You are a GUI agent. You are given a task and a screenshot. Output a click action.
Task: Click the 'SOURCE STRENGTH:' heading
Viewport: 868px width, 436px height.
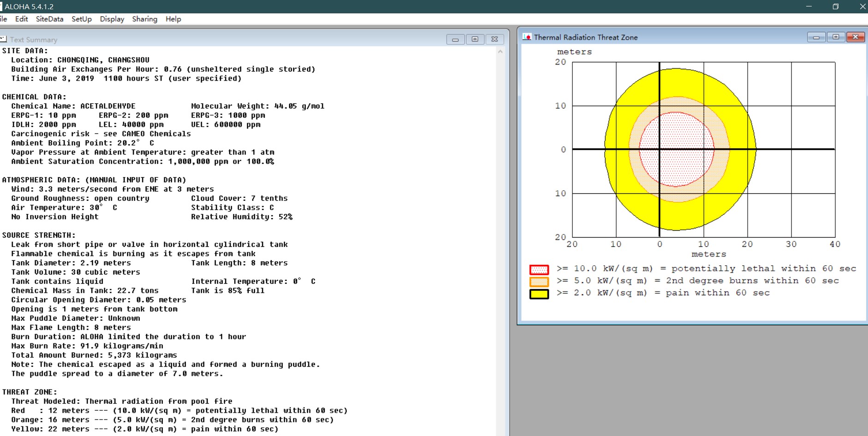[39, 235]
